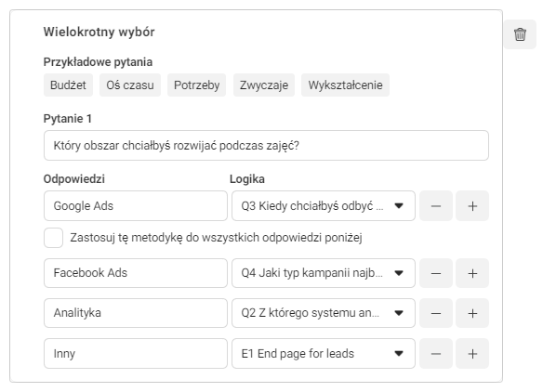Image resolution: width=543 pixels, height=392 pixels.
Task: Remove the Facebook Ads answer with minus
Action: [x=436, y=273]
